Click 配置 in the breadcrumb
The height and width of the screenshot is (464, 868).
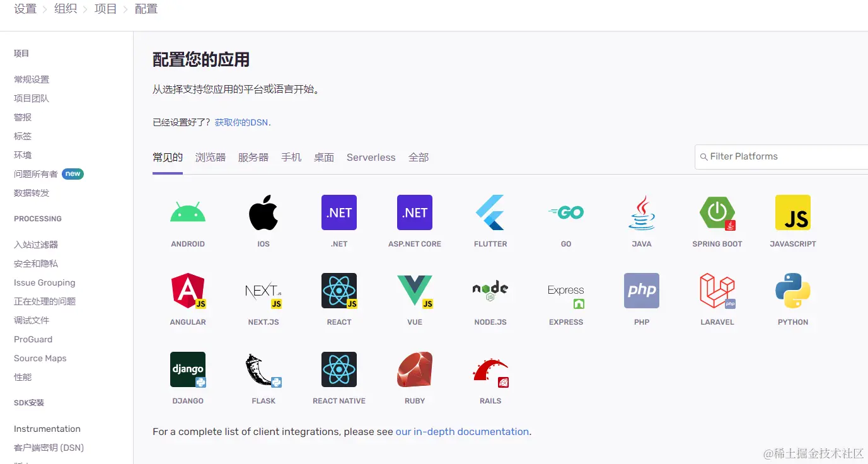click(x=146, y=9)
